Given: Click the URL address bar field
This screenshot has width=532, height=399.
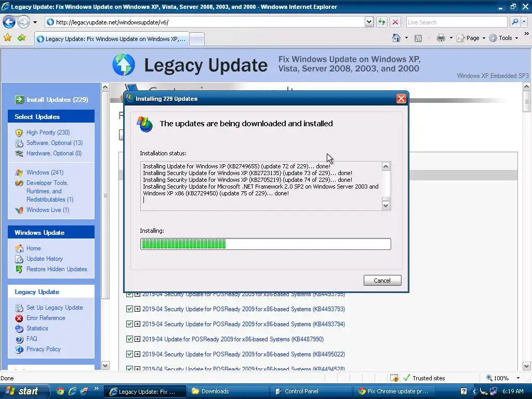Looking at the screenshot, I should coord(205,22).
